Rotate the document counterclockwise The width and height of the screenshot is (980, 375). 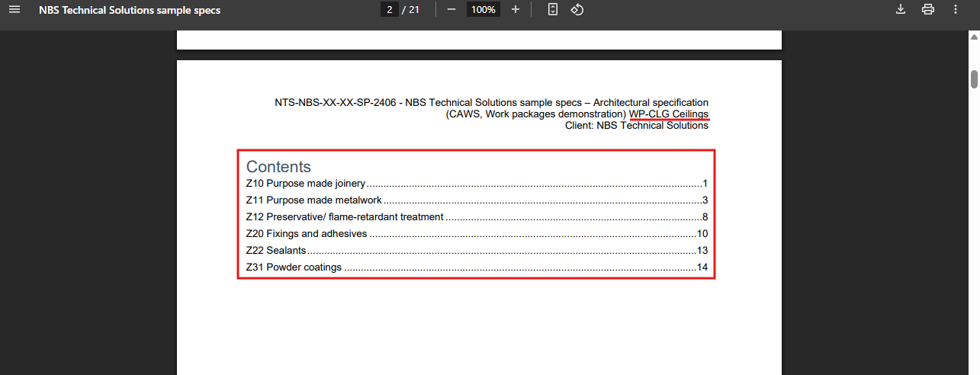coord(577,9)
